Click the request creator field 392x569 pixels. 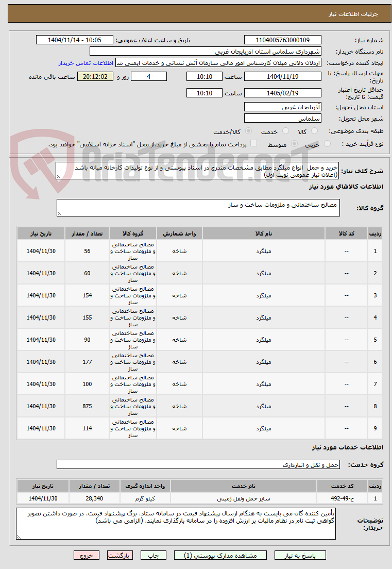pos(218,63)
